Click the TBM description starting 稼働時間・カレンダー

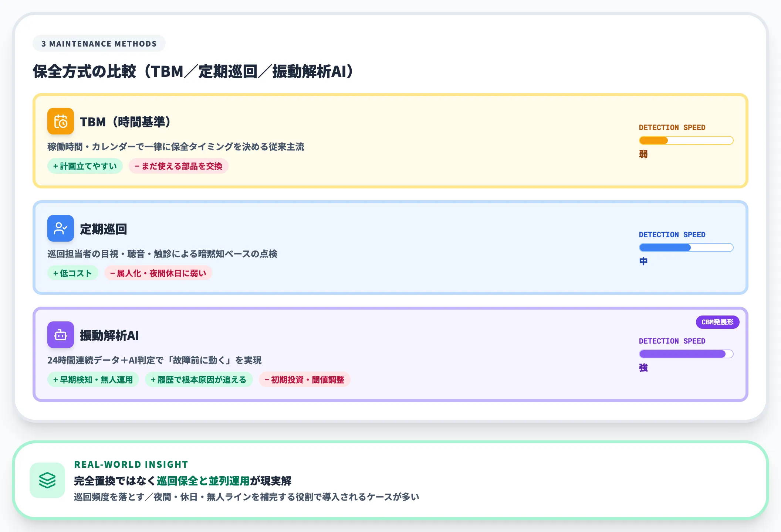(176, 147)
